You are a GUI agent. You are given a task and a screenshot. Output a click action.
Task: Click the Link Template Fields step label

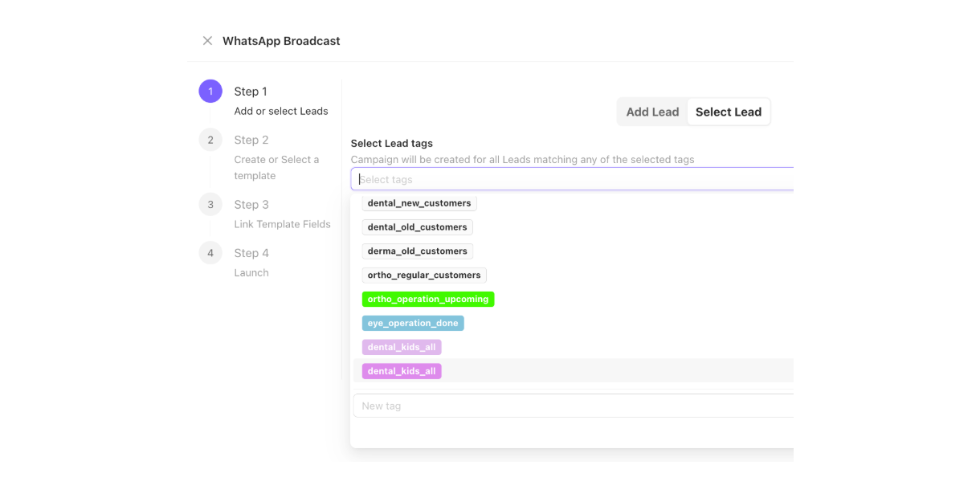282,224
